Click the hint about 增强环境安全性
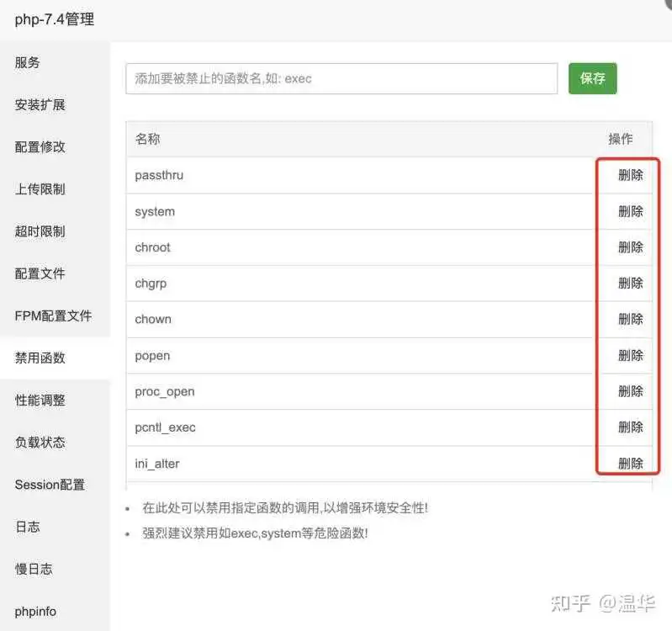Image resolution: width=672 pixels, height=631 pixels. pyautogui.click(x=285, y=508)
